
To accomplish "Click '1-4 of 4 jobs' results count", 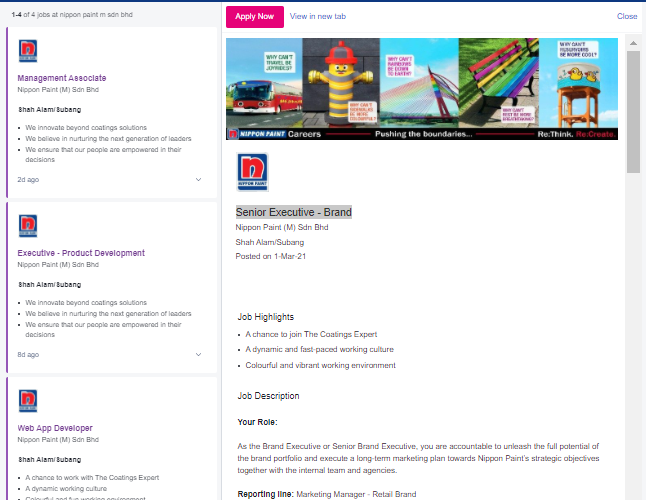I will pyautogui.click(x=72, y=14).
